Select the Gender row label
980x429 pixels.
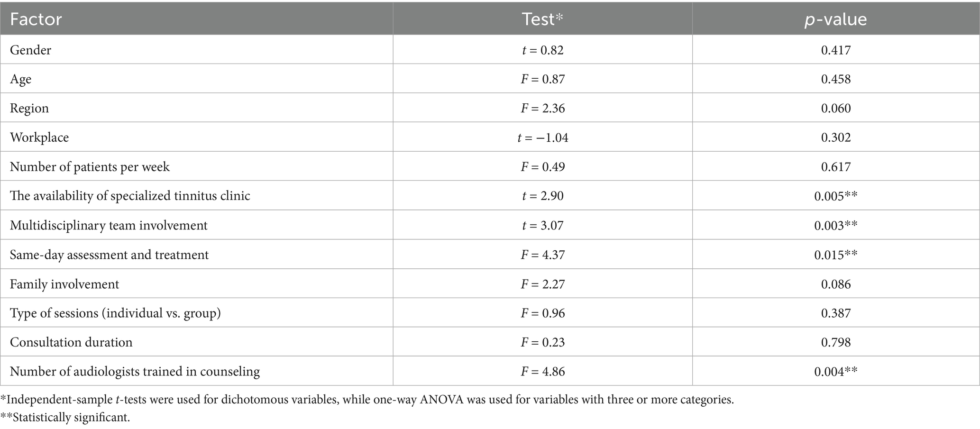pos(31,50)
